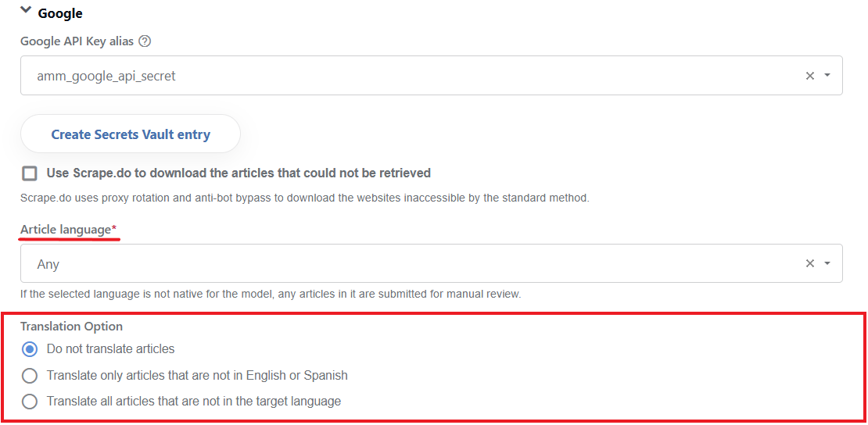The image size is (868, 425).
Task: Click the 'Google API Key alias' label
Action: (77, 41)
